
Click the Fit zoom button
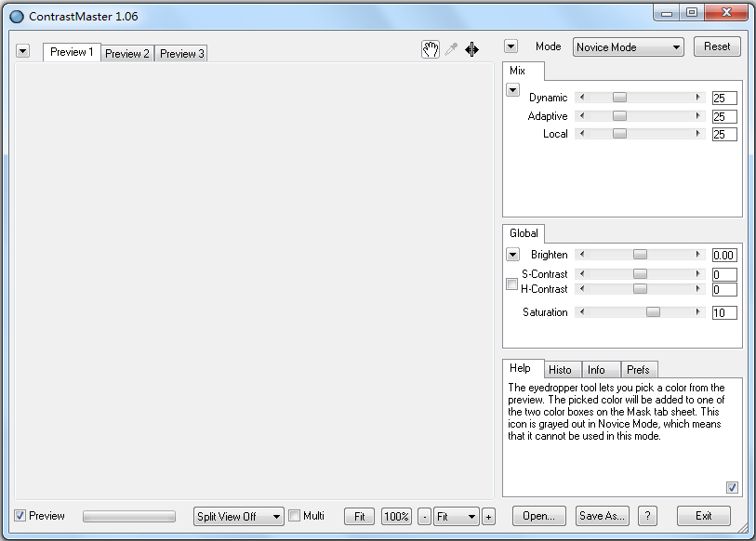point(359,517)
